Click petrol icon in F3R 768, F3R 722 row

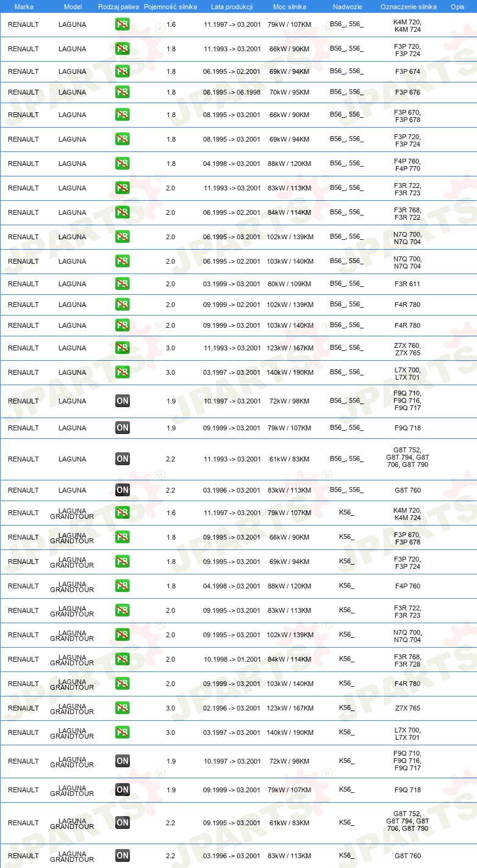tap(123, 212)
